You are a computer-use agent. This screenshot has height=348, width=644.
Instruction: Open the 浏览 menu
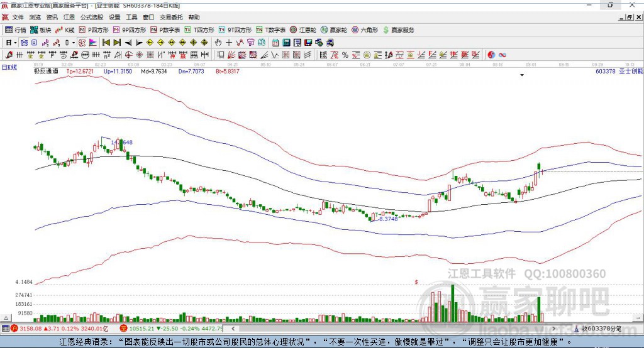point(35,17)
